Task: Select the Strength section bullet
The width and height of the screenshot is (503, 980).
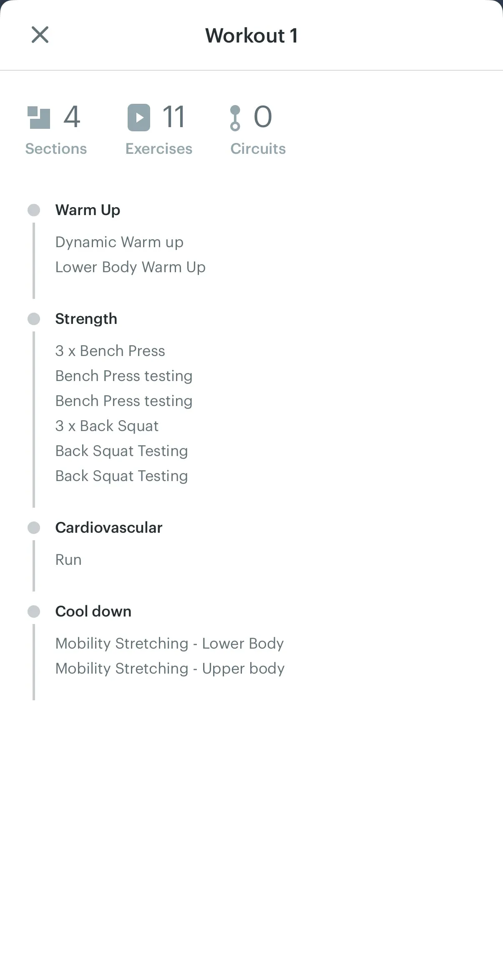Action: click(34, 319)
